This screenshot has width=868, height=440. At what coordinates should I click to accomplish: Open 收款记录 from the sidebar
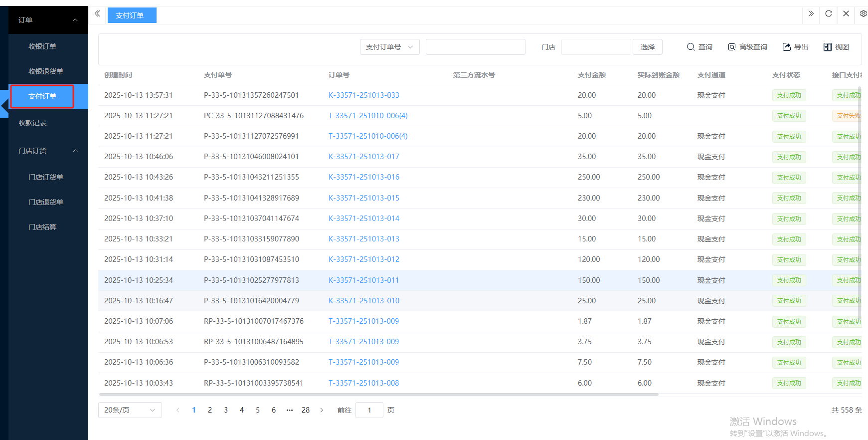[x=32, y=123]
